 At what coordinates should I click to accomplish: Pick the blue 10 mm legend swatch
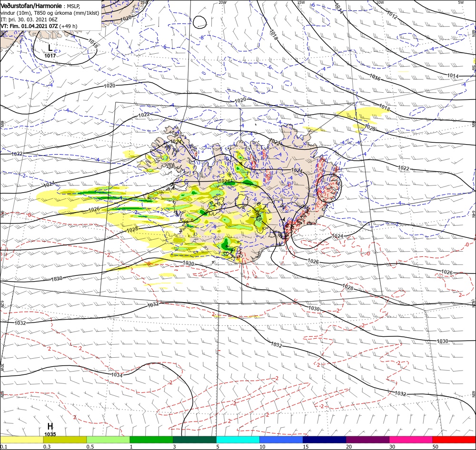click(x=281, y=440)
